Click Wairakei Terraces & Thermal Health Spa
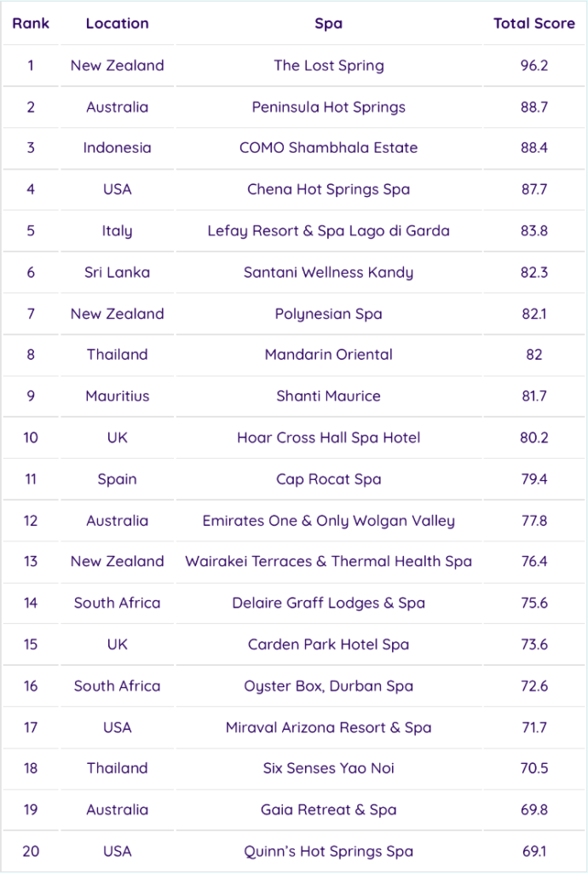Viewport: 588px width, 873px height. point(328,561)
